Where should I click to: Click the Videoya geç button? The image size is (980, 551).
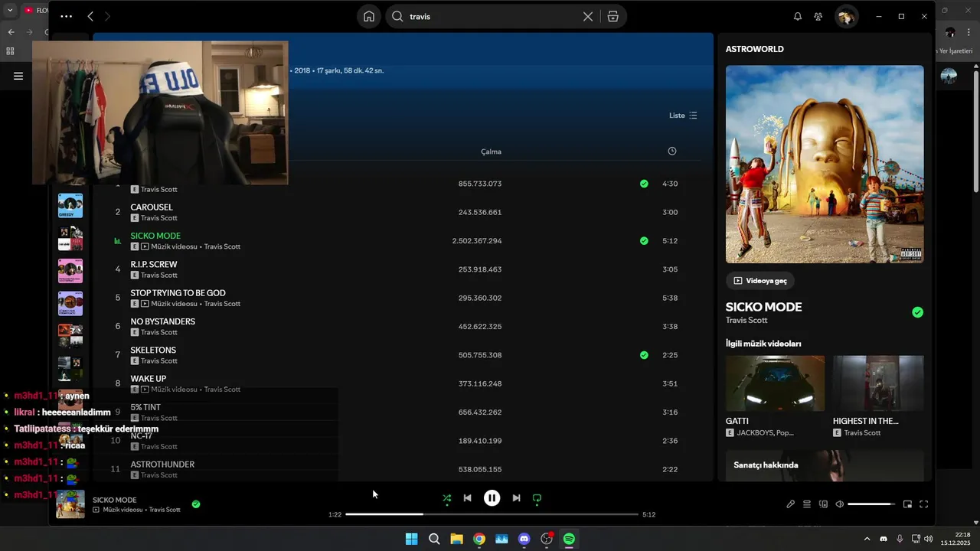760,281
